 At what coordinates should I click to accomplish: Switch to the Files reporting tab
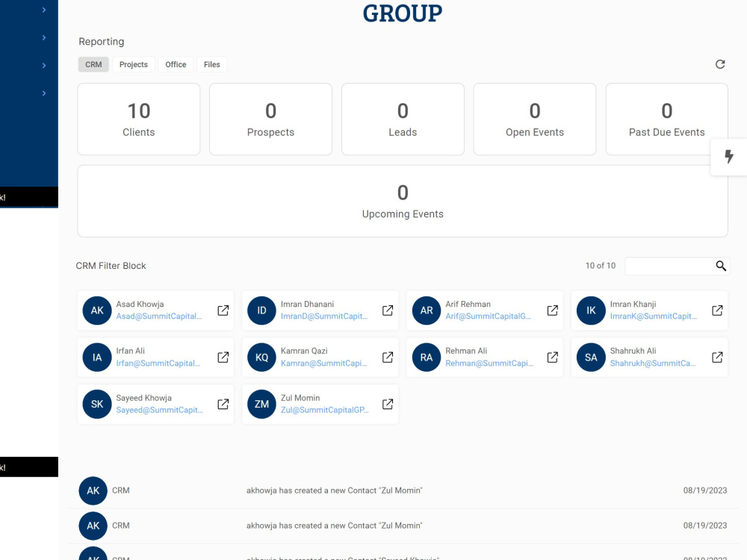tap(212, 64)
